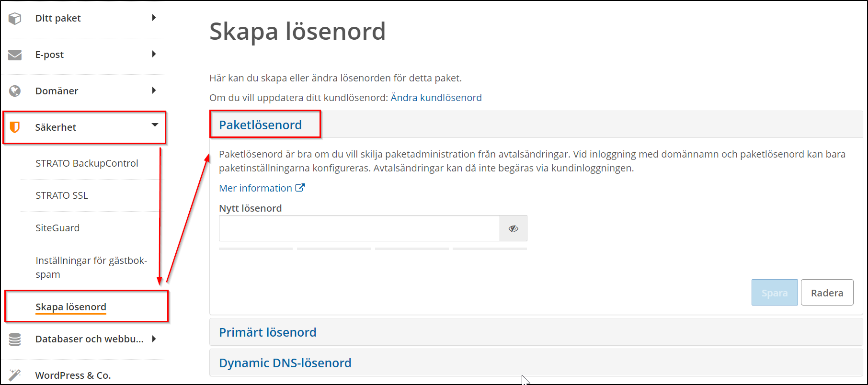Click into the Nytt lösenord field
The width and height of the screenshot is (868, 385).
(x=359, y=228)
